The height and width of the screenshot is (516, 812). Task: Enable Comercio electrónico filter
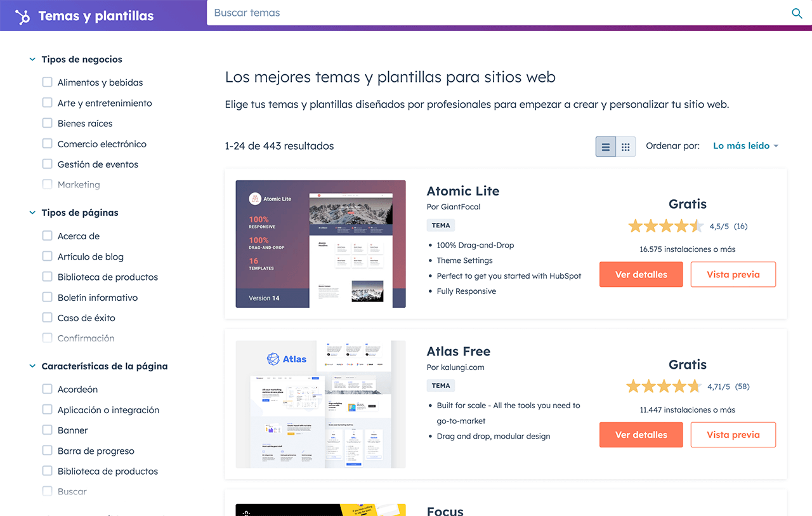pos(47,143)
